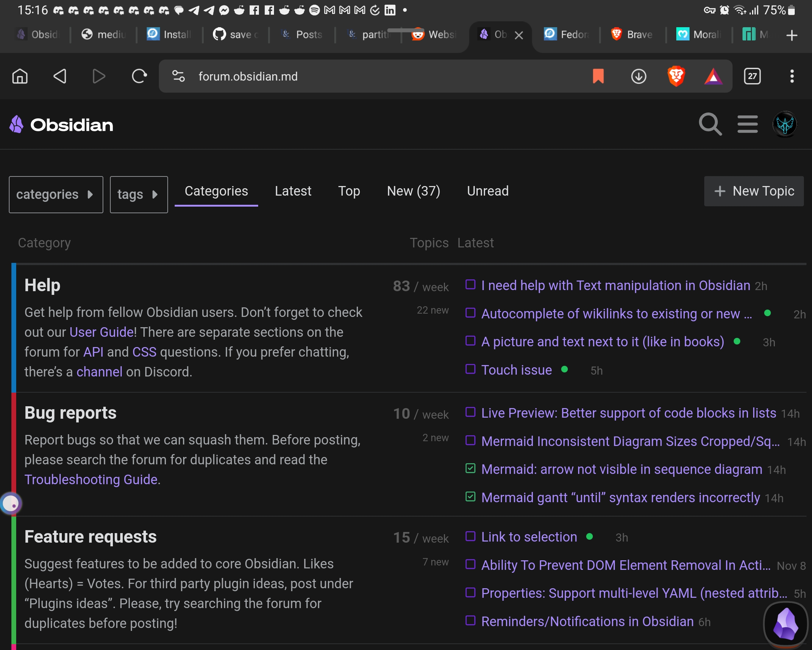This screenshot has width=812, height=650.
Task: Open Brave Rewards triangle icon
Action: pyautogui.click(x=713, y=76)
